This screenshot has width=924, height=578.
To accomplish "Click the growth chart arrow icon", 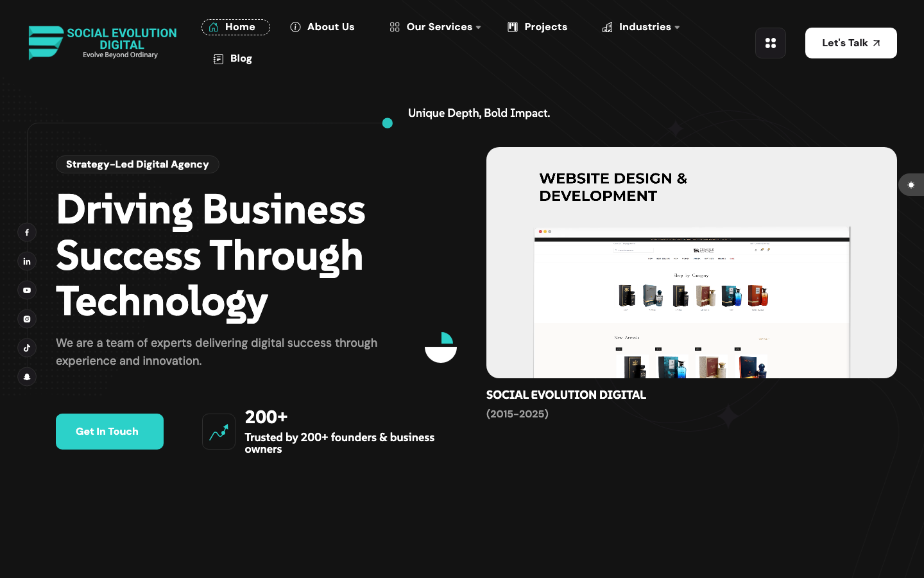I will (219, 432).
